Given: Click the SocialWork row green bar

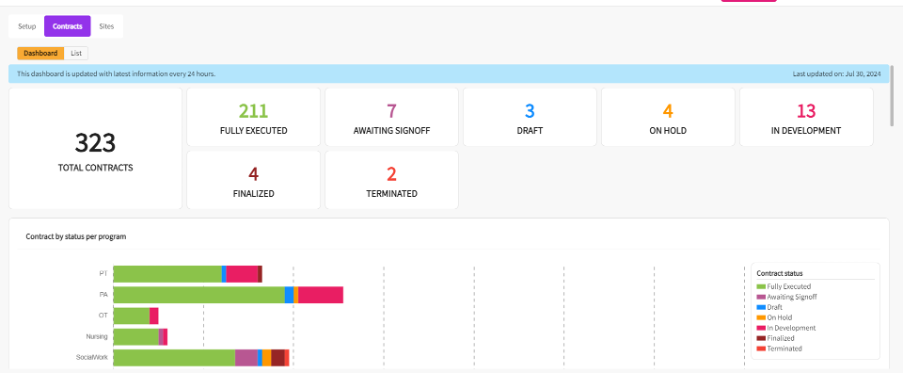Looking at the screenshot, I should [174, 357].
